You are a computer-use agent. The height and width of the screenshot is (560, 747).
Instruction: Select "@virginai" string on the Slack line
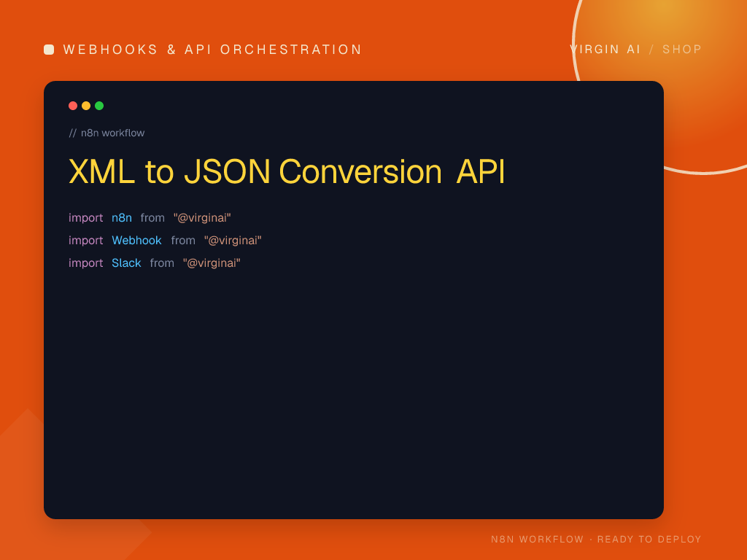point(212,262)
